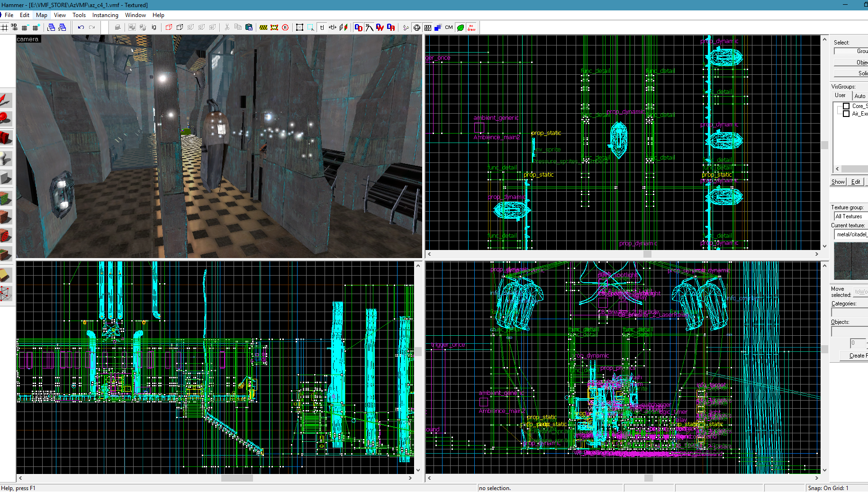Click the Select Solids button
Viewport: 868px width, 492px height.
pyautogui.click(x=851, y=73)
